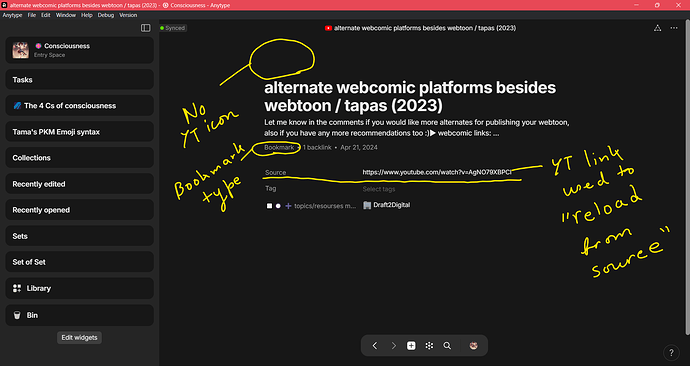The height and width of the screenshot is (366, 690).
Task: Open the Tasks widget
Action: (x=80, y=80)
